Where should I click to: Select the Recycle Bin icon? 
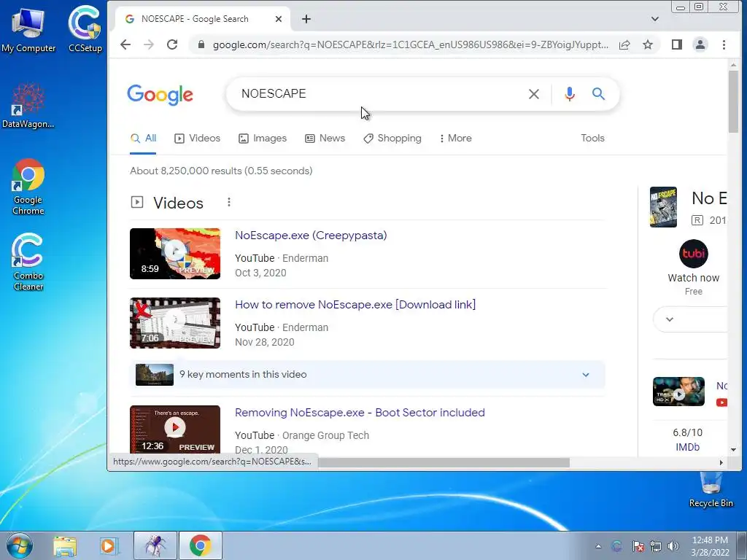pos(711,489)
